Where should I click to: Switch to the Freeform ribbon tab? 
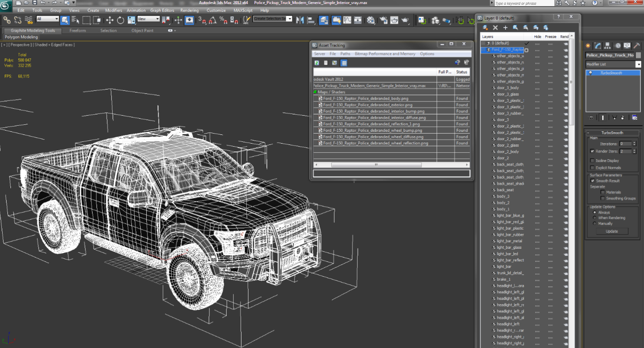pyautogui.click(x=77, y=30)
